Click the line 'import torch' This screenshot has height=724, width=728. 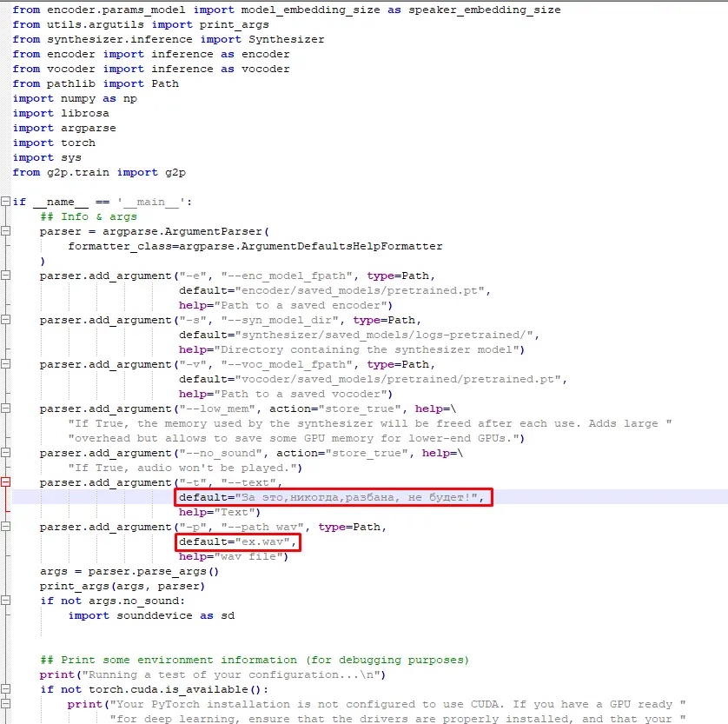point(54,143)
